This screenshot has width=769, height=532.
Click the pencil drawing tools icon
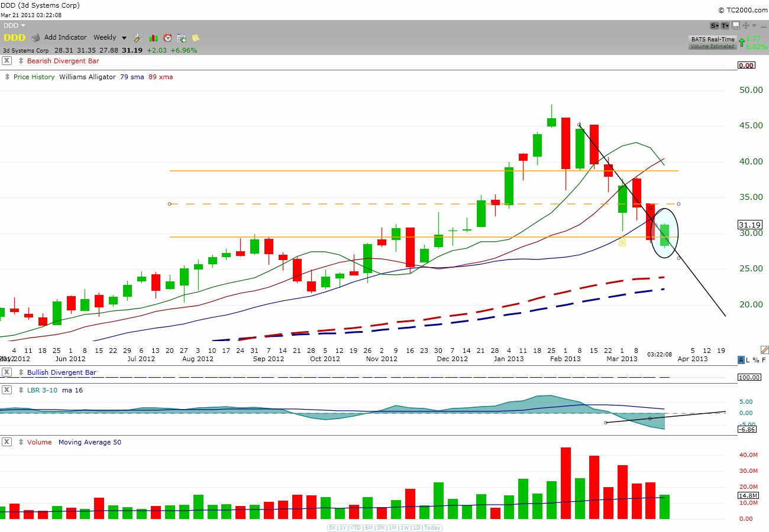(764, 350)
